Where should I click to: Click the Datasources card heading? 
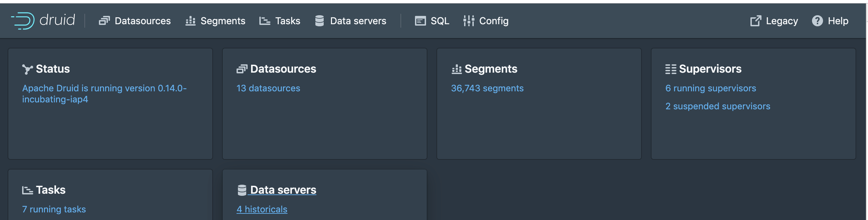click(x=283, y=69)
